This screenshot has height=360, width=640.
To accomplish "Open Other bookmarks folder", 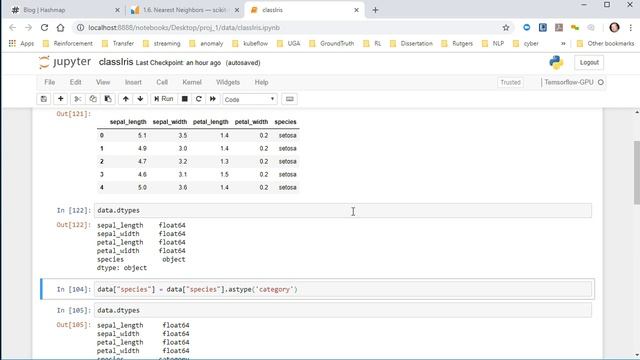I will click(x=606, y=43).
